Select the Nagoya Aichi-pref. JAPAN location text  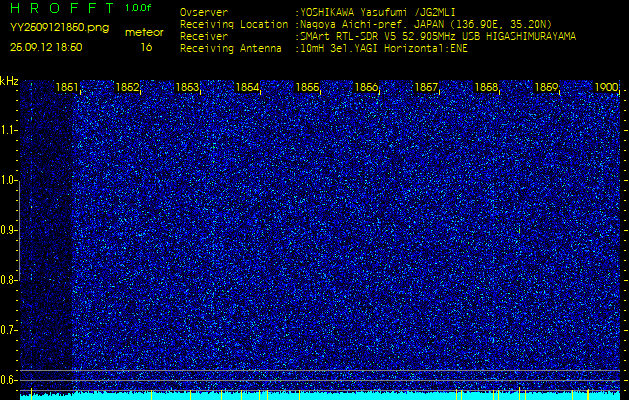pos(426,24)
